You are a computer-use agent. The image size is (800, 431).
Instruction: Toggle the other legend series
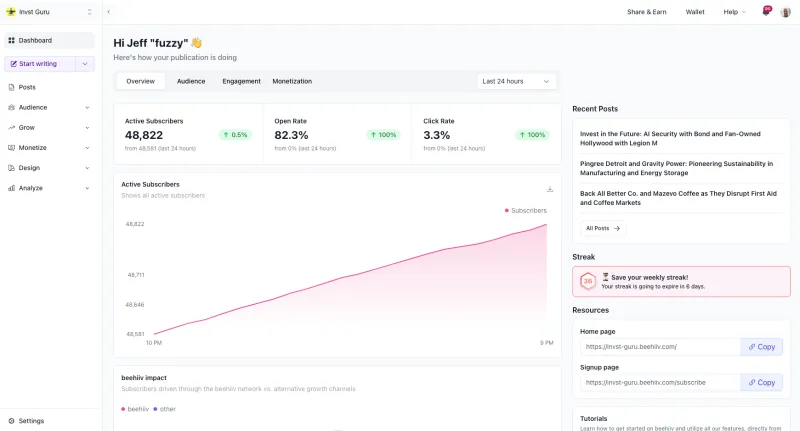click(x=164, y=409)
